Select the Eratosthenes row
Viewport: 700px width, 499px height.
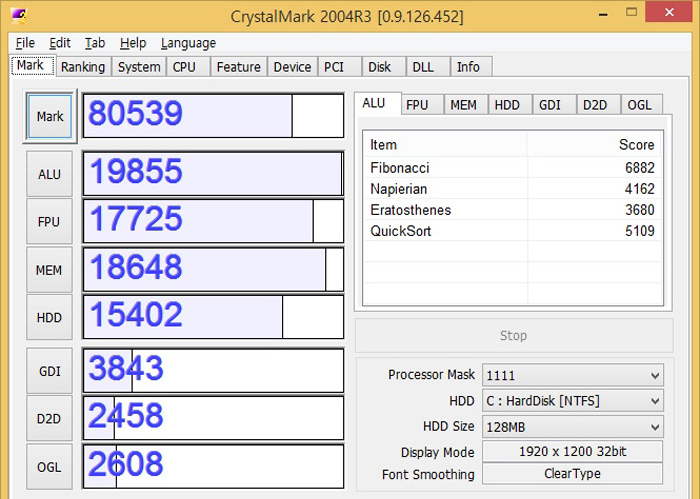coord(512,209)
